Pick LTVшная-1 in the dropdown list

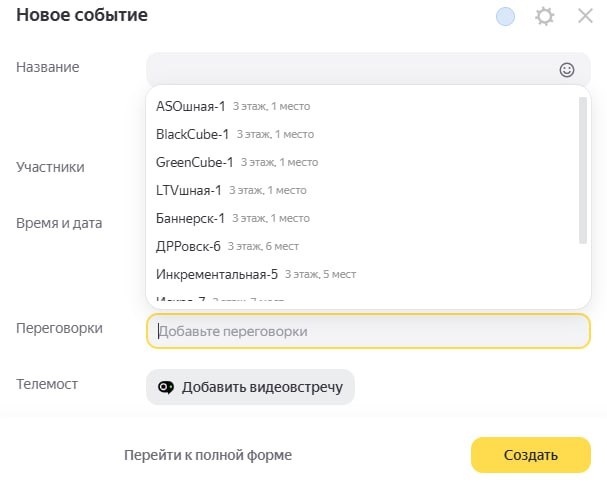[x=189, y=190]
